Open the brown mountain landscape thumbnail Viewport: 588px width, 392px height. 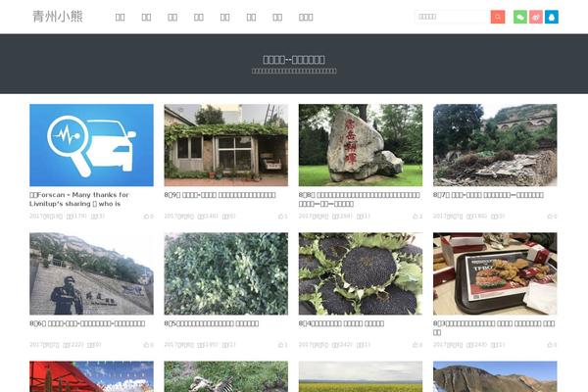coord(495,376)
